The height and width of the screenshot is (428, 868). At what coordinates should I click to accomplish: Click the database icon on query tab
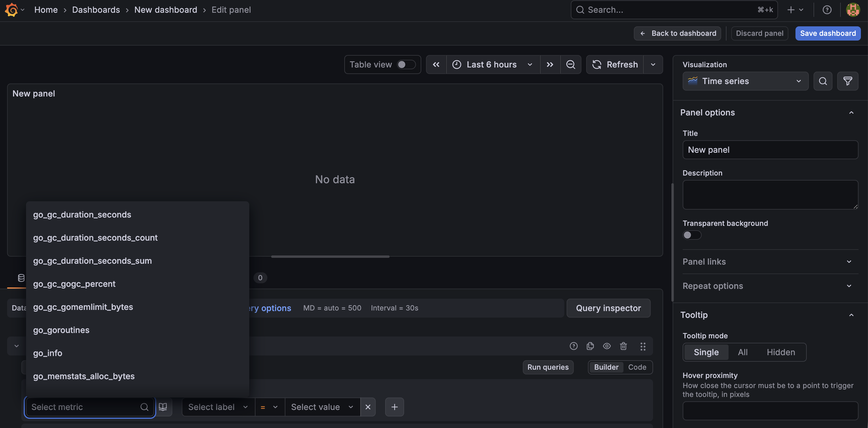[x=21, y=278]
